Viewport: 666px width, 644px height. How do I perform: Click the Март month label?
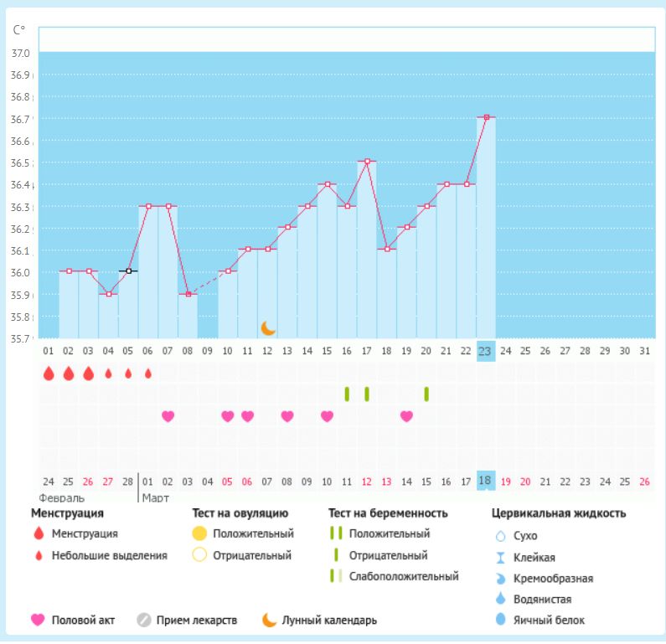pyautogui.click(x=156, y=497)
